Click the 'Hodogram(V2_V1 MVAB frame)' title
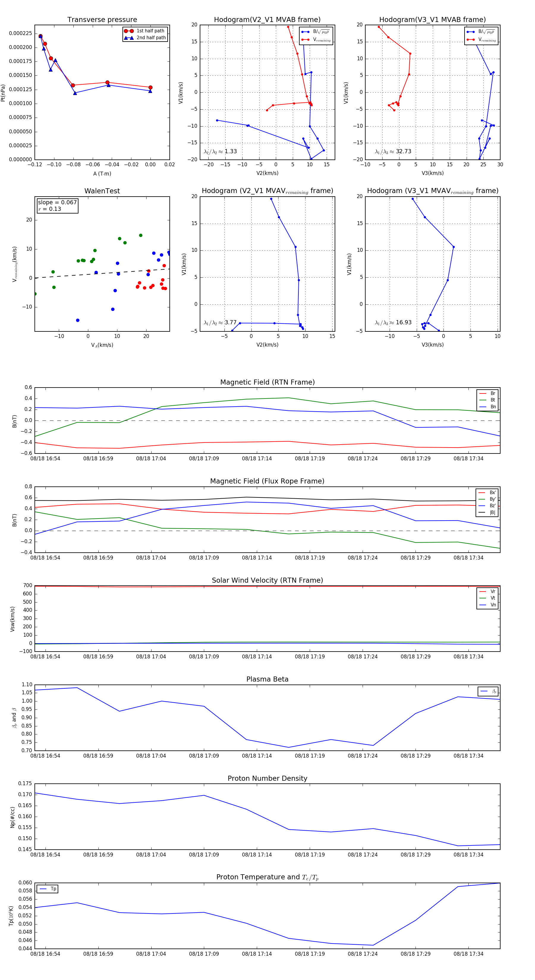 pos(267,20)
